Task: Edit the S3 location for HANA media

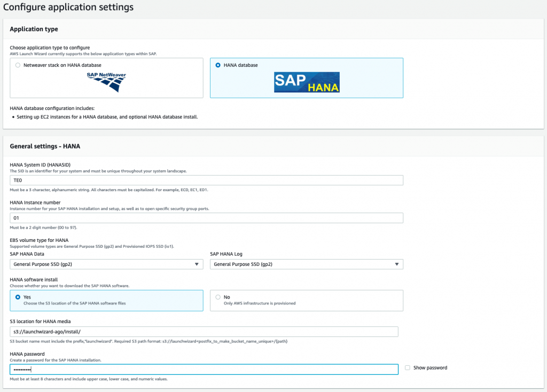Action: pos(204,332)
